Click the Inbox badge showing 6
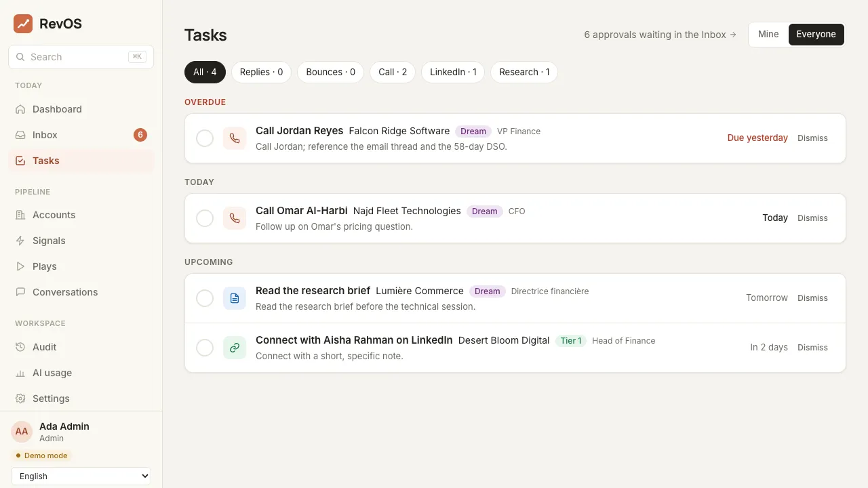Viewport: 868px width, 488px height. click(x=140, y=135)
